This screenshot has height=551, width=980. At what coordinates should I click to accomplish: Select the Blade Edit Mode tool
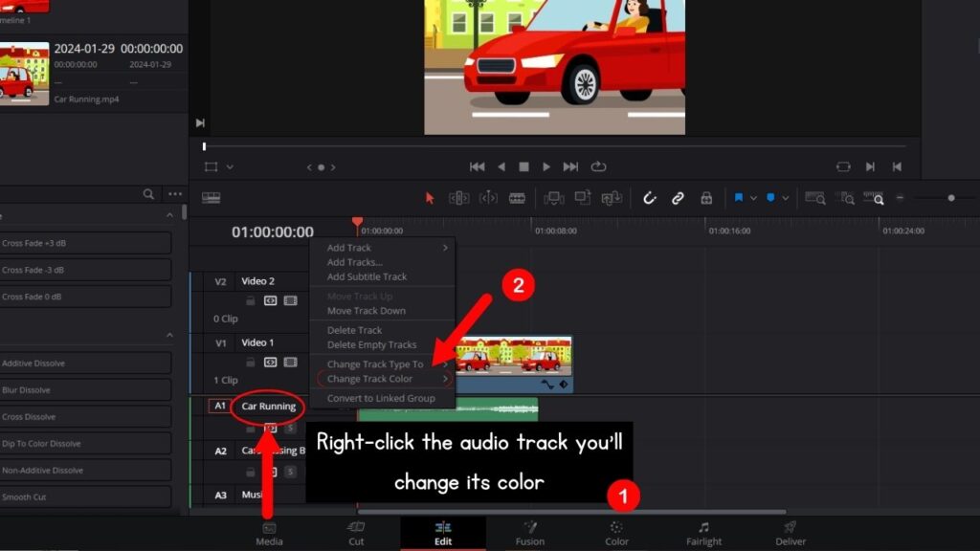tap(517, 198)
